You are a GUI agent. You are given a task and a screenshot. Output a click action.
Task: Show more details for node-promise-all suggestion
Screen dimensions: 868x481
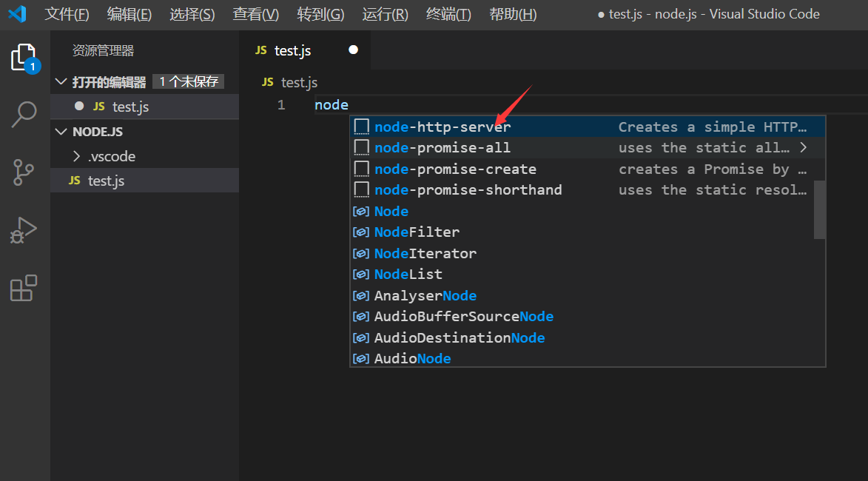[x=803, y=148]
